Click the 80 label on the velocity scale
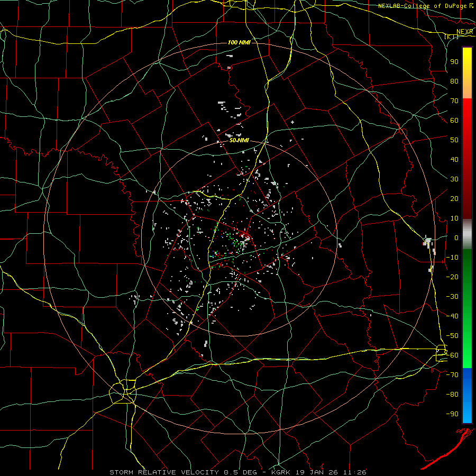This screenshot has width=476, height=476. click(x=454, y=81)
